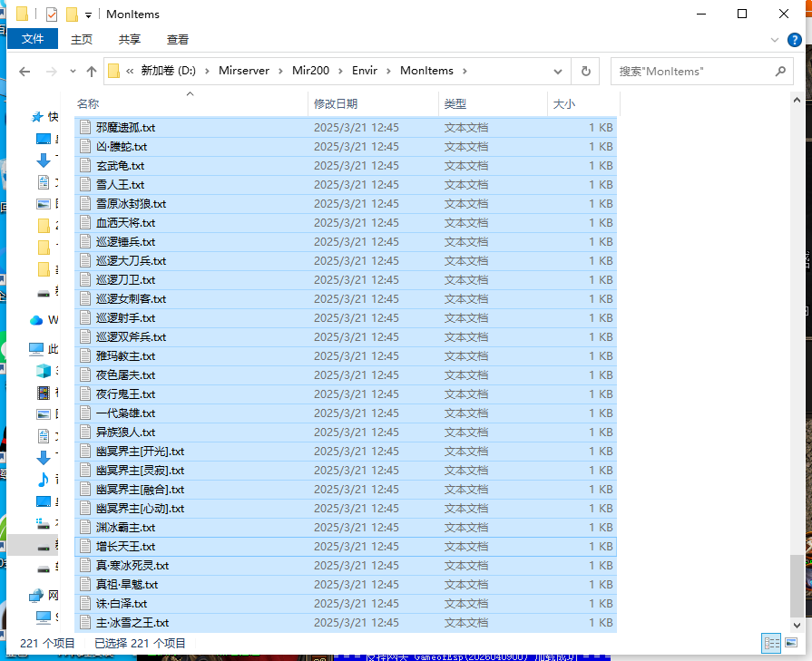Select file 增长天王.txt
This screenshot has width=812, height=661.
(346, 547)
